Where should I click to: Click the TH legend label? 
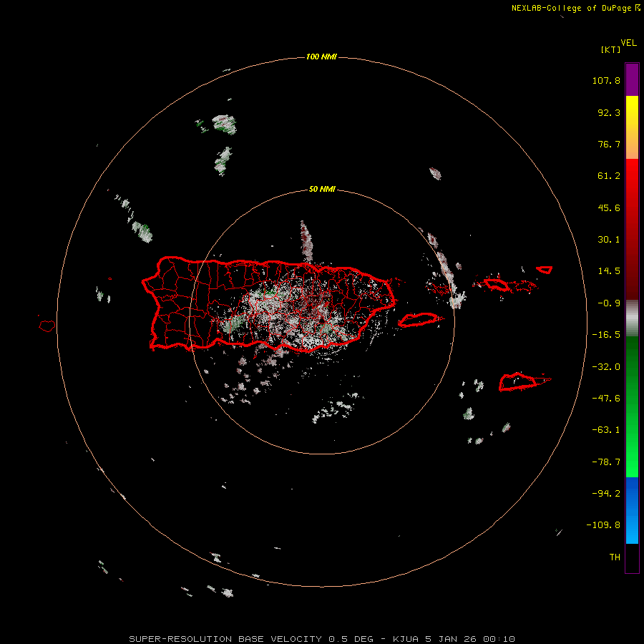pyautogui.click(x=615, y=557)
